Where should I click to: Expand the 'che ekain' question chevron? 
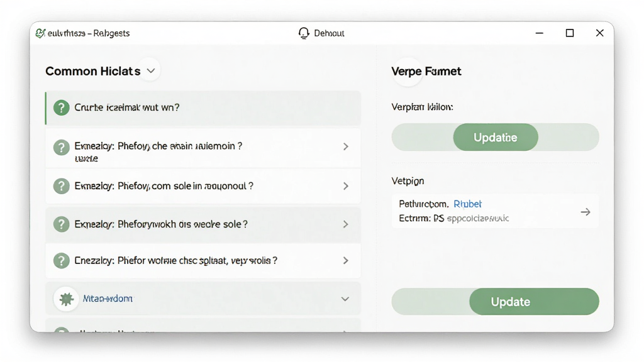346,146
